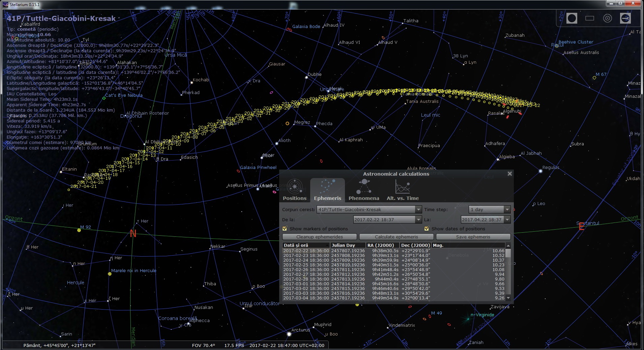This screenshot has width=644, height=350.
Task: Click the 2017-04-21 ephemeris position marker label
Action: (x=84, y=186)
